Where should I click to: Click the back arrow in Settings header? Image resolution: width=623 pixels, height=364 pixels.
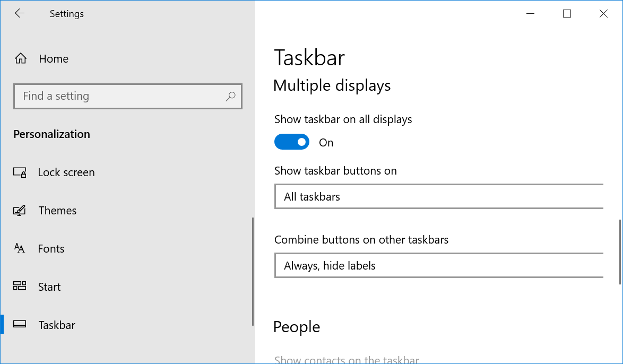20,14
